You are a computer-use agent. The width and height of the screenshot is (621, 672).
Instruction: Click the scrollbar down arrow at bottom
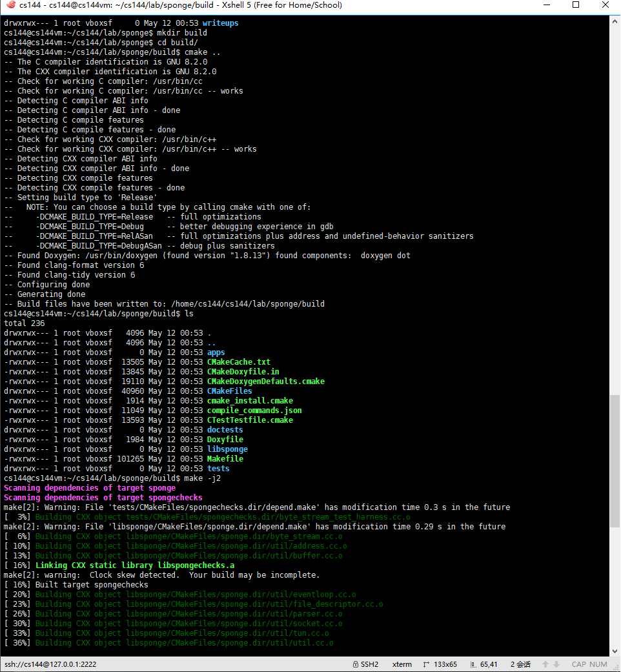pos(615,651)
